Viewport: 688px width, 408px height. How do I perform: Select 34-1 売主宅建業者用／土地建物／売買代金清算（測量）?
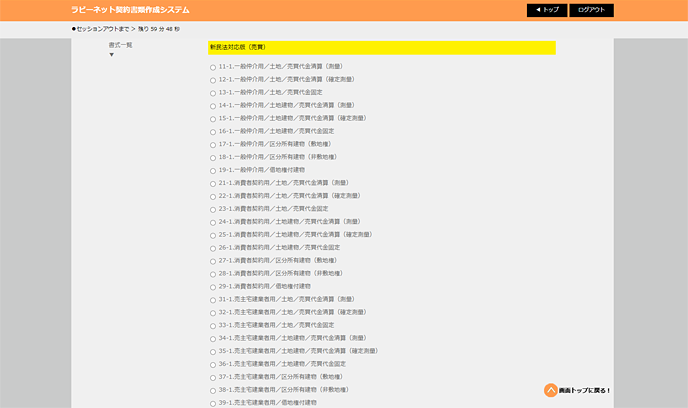coord(213,339)
